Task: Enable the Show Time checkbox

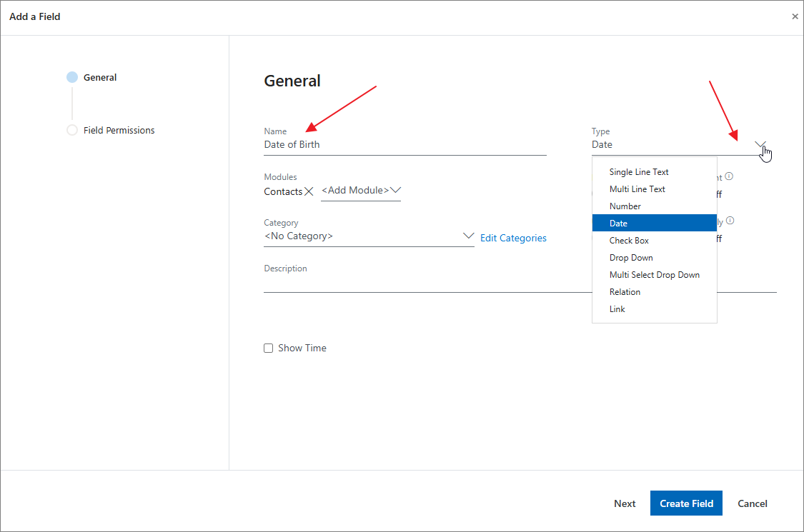Action: [269, 348]
